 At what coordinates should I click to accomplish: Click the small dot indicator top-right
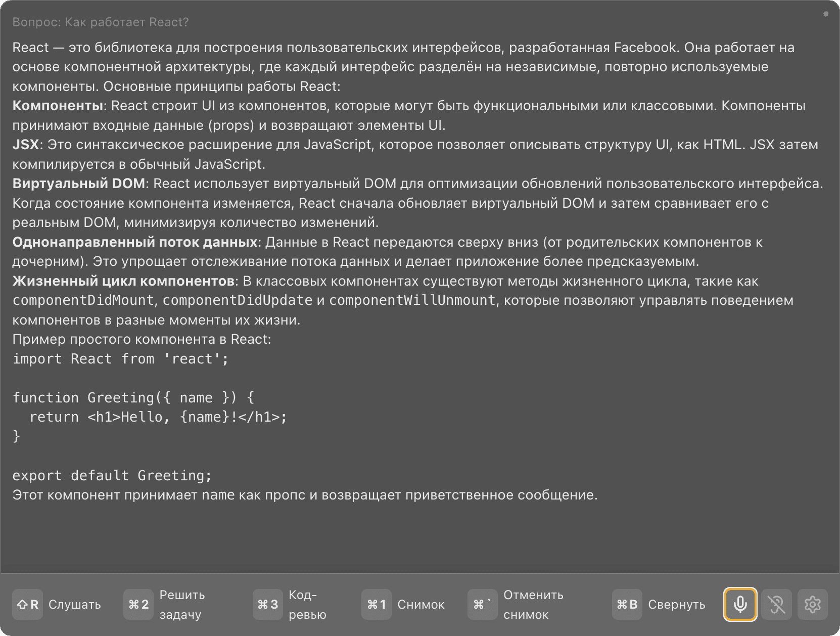[x=826, y=14]
